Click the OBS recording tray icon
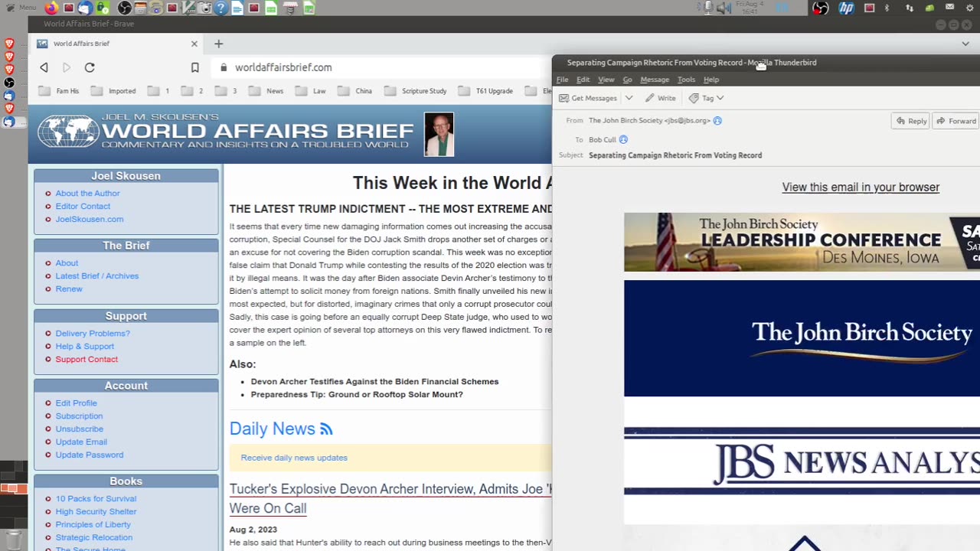The image size is (980, 551). pos(820,8)
